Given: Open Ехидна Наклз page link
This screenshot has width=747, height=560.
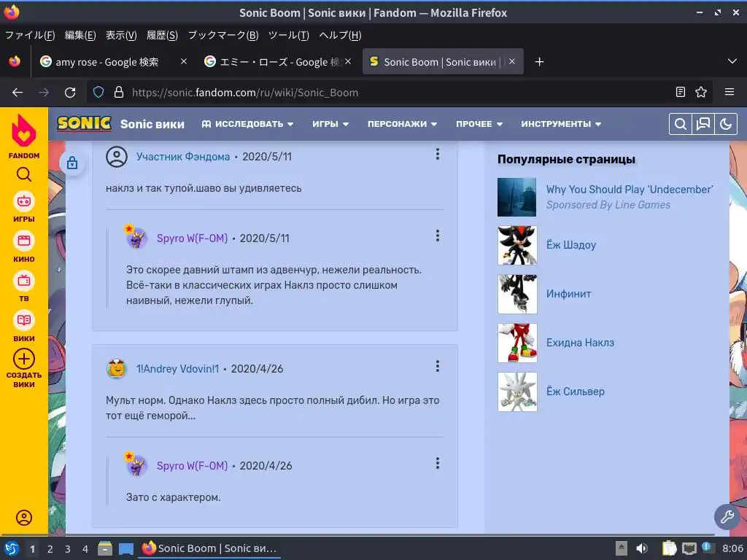Looking at the screenshot, I should click(x=580, y=343).
